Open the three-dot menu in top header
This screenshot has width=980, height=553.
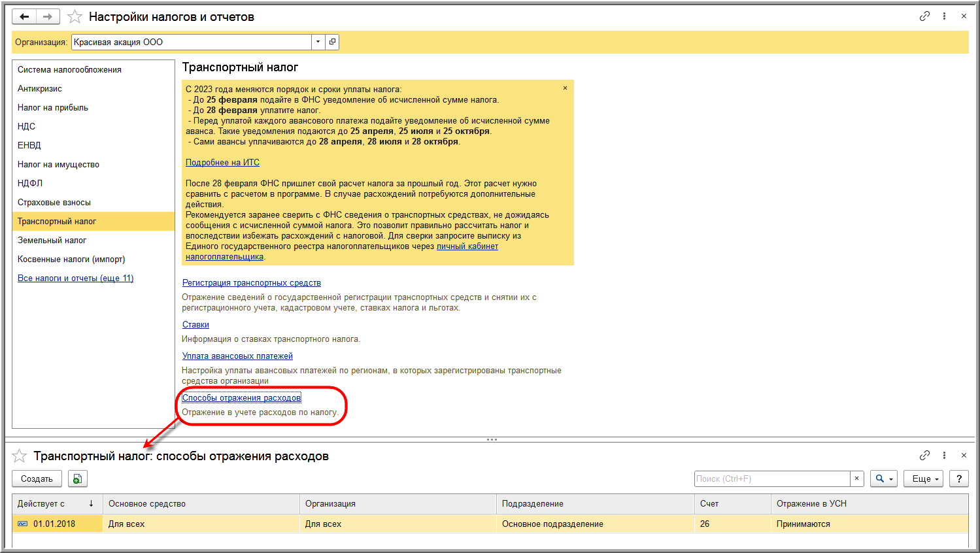[x=944, y=16]
